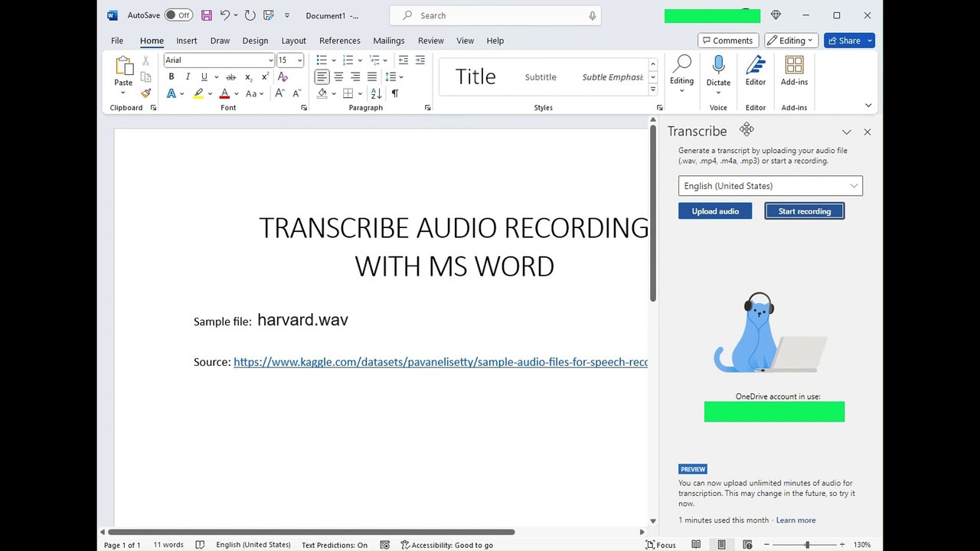Select the Title style thumbnail

(x=475, y=77)
